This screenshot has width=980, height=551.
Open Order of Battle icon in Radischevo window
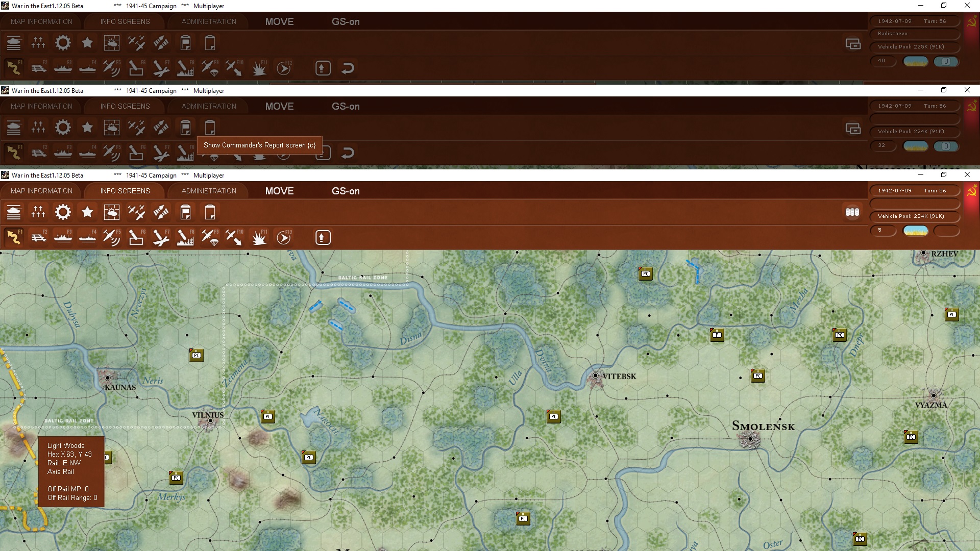14,43
